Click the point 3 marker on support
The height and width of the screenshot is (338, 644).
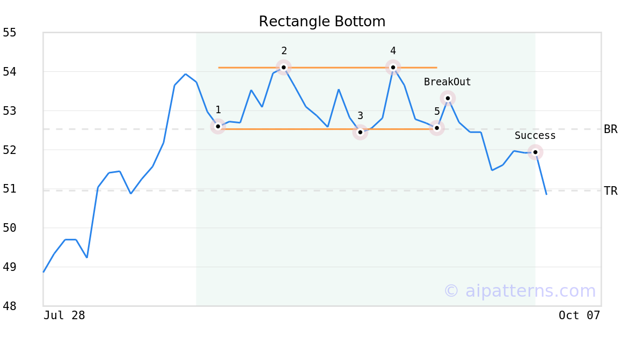pos(360,132)
